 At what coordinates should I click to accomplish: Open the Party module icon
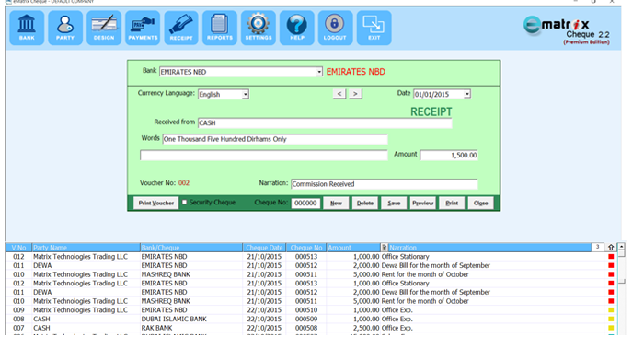coord(65,28)
